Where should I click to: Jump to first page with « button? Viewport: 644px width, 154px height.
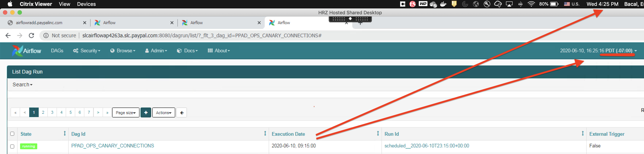pyautogui.click(x=16, y=112)
